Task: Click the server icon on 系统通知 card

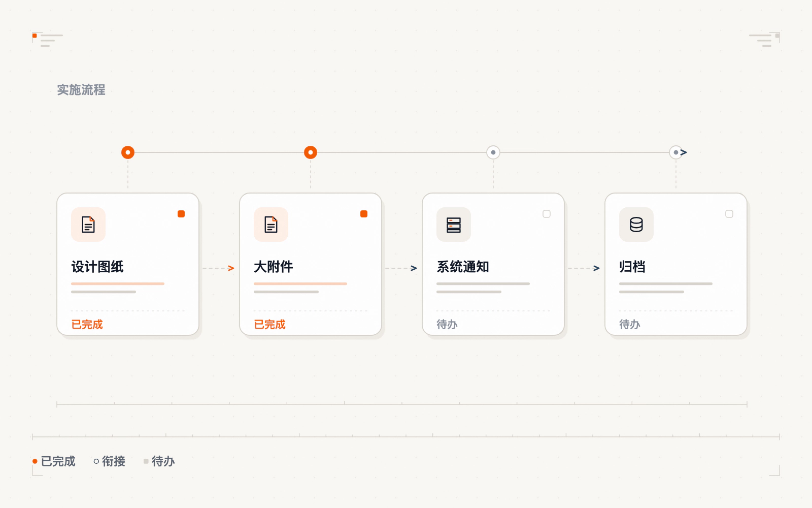Action: point(454,225)
